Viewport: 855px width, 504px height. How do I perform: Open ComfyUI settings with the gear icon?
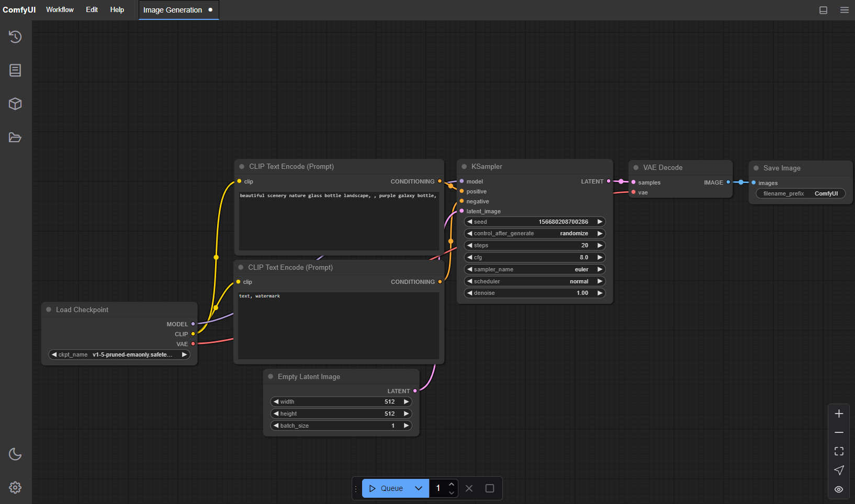(15, 487)
